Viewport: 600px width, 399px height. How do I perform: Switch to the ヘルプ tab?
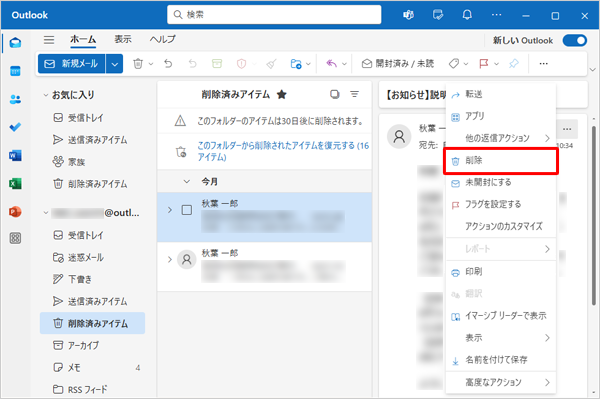pos(162,39)
